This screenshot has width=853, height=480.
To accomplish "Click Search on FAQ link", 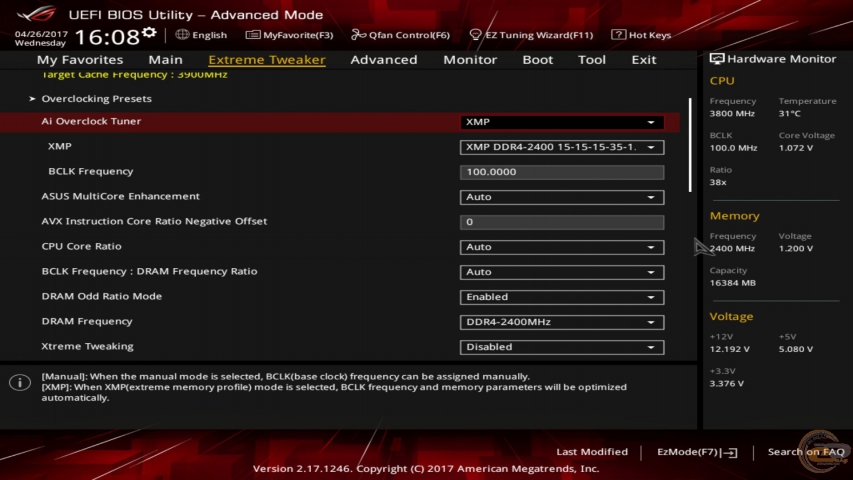I will (x=806, y=452).
